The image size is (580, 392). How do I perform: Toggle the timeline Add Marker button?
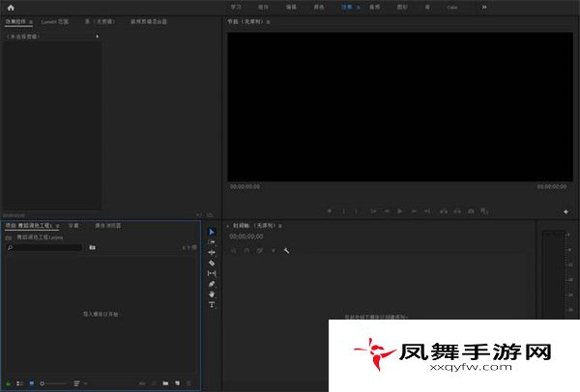274,250
